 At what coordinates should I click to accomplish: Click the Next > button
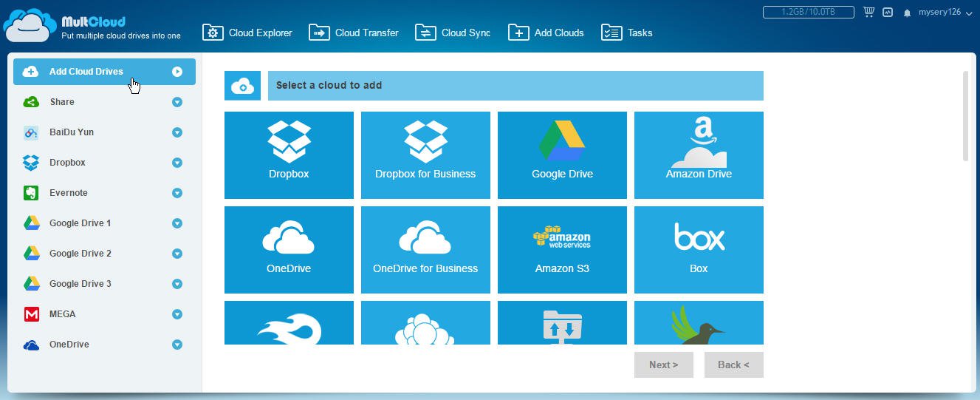click(x=663, y=365)
